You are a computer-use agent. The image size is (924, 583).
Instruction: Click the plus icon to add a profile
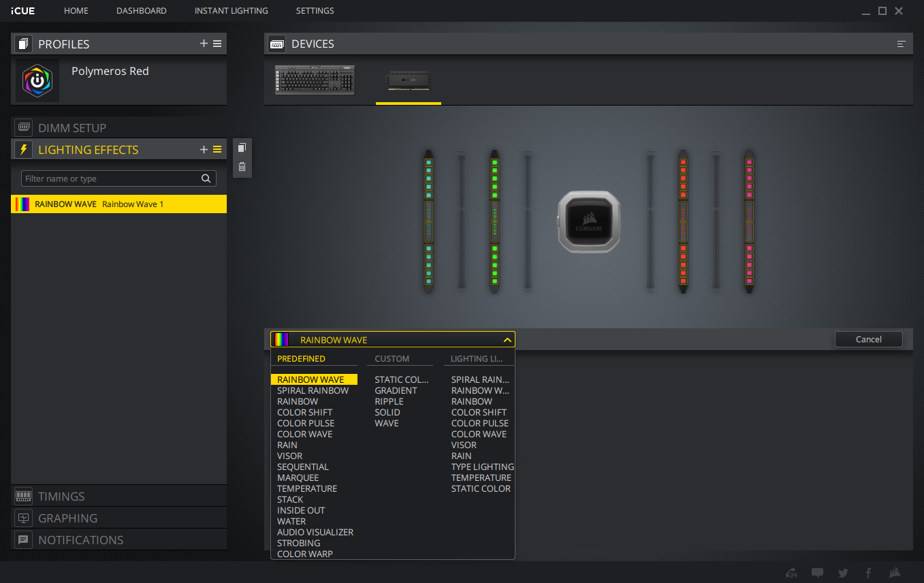pyautogui.click(x=204, y=44)
